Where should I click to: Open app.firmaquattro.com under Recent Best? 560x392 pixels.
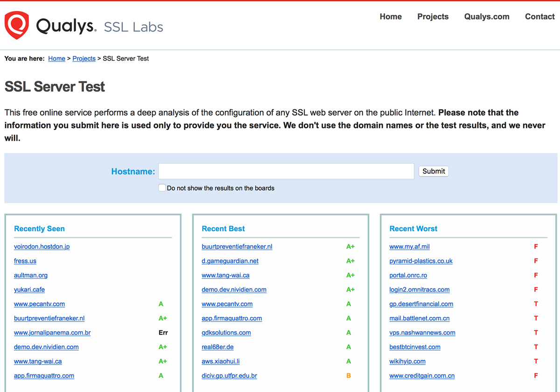pyautogui.click(x=231, y=319)
